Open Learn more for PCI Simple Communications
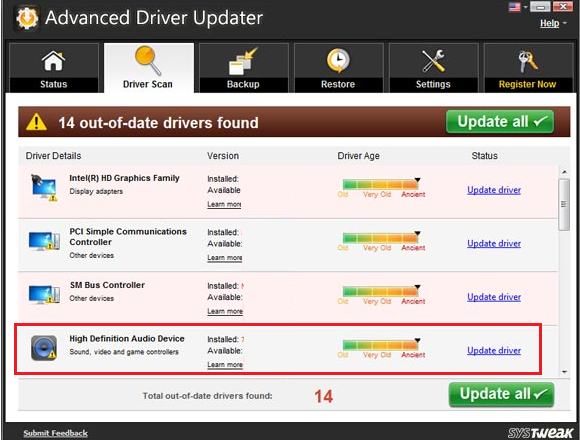580x440 pixels. point(225,258)
